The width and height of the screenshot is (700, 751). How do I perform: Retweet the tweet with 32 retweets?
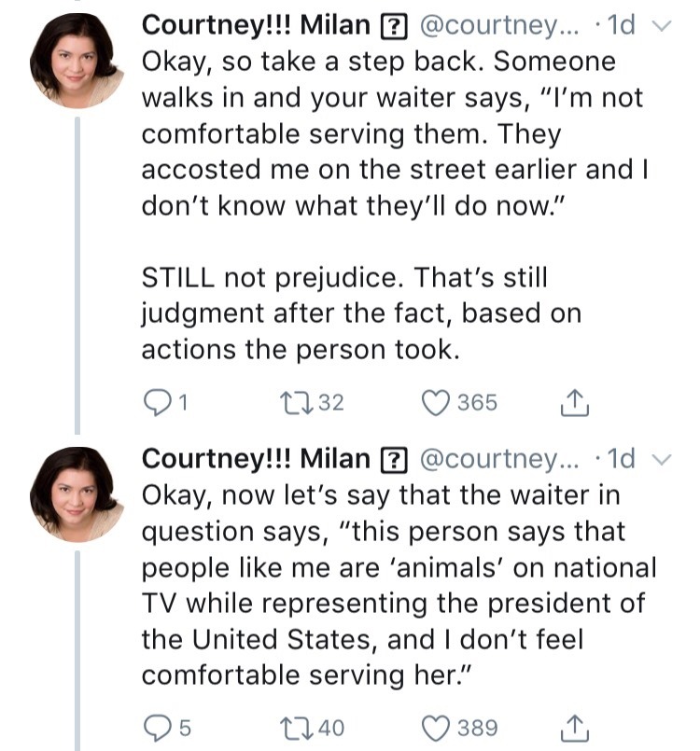pos(292,402)
